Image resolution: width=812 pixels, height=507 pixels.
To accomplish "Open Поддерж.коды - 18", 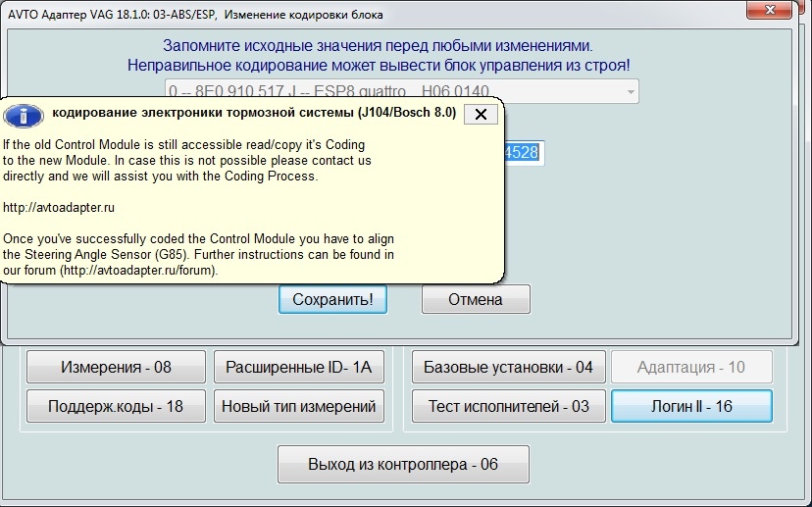I will 116,406.
